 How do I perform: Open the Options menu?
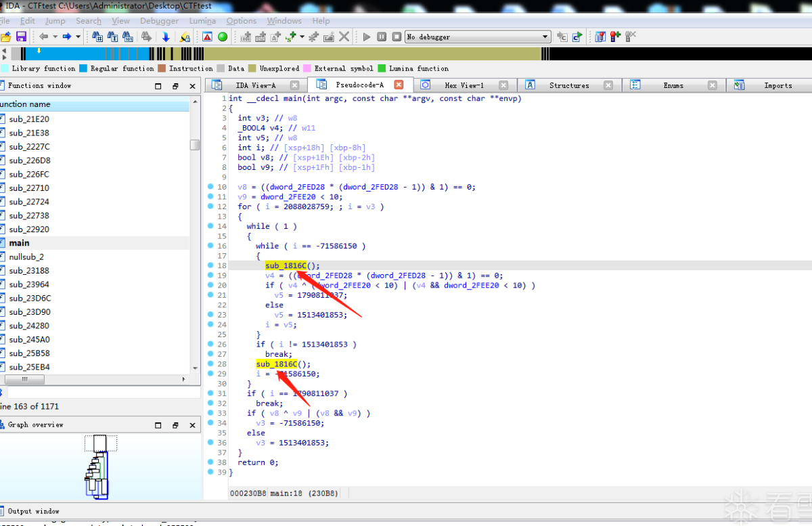242,20
